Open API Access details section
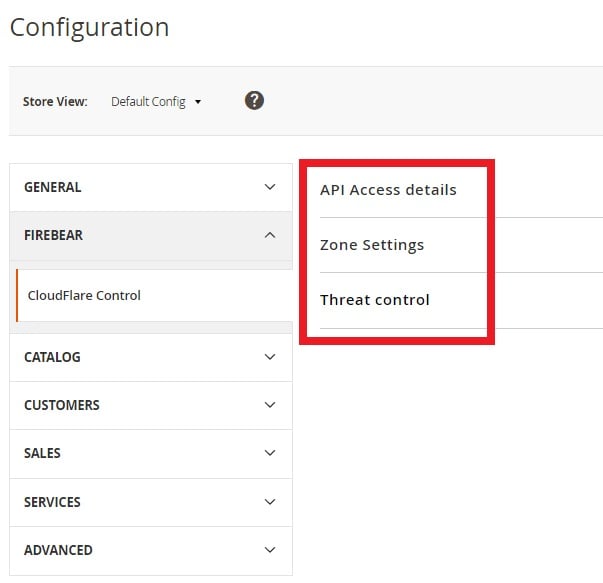The image size is (603, 583). 388,190
